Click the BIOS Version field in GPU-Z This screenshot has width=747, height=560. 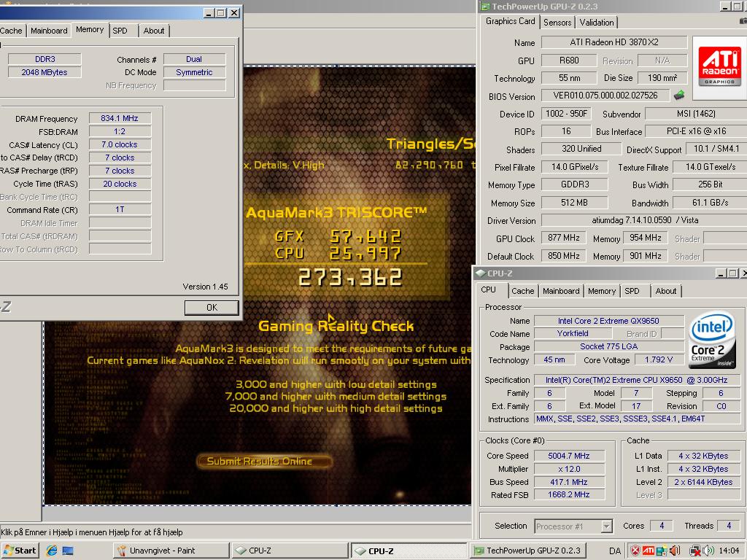605,96
